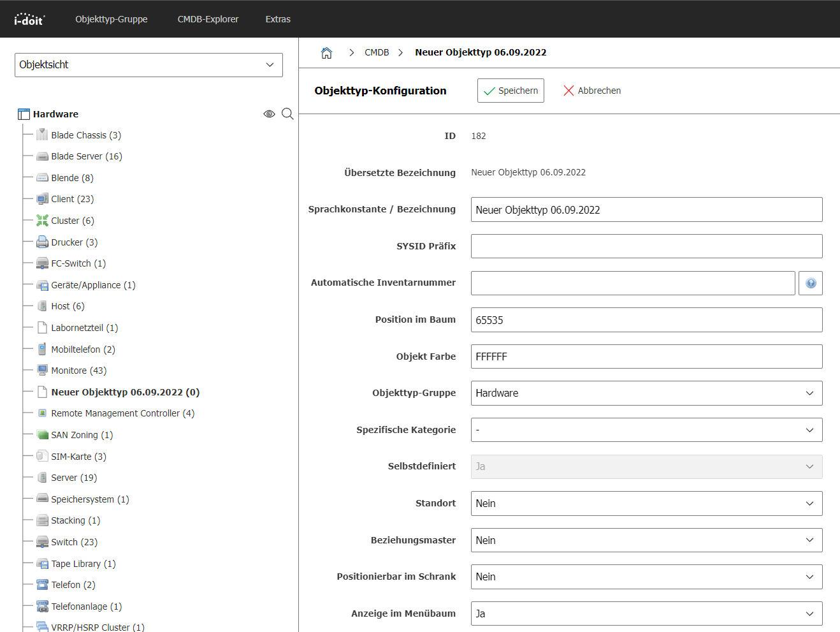Click the Drucker printer icon
This screenshot has height=632, width=840.
42,242
